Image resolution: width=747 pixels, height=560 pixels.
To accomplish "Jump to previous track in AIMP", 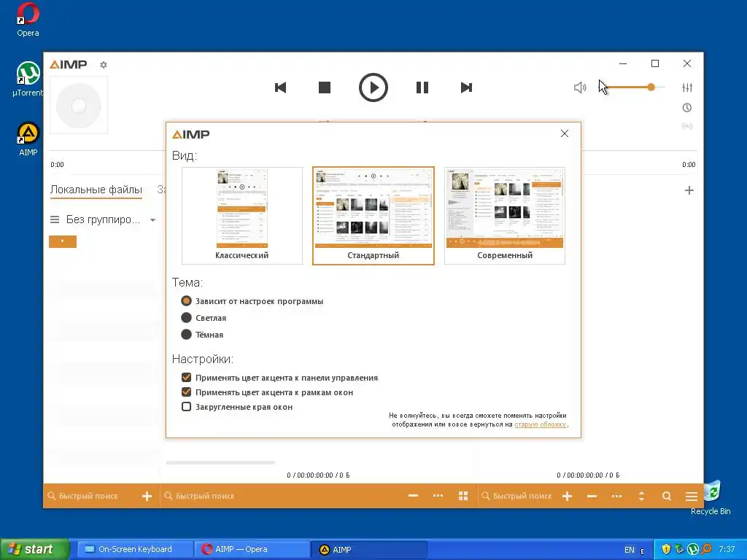I will pos(281,87).
